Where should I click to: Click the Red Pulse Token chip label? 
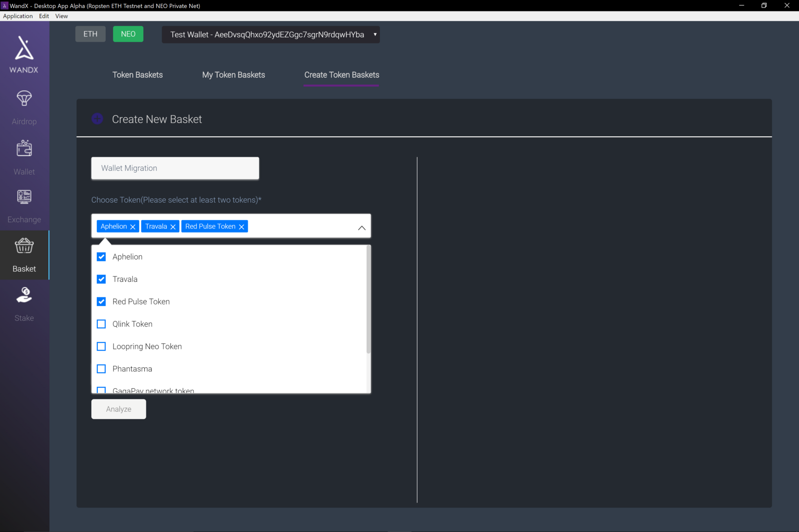click(210, 227)
